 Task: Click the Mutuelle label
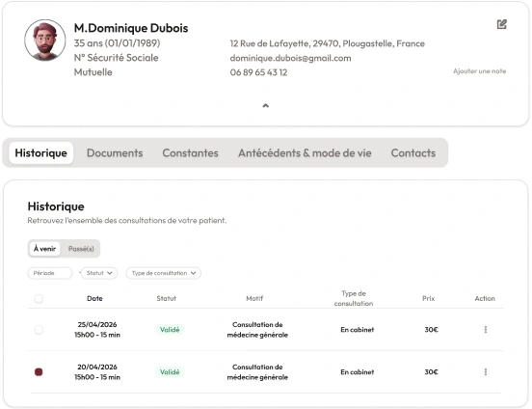click(x=93, y=72)
